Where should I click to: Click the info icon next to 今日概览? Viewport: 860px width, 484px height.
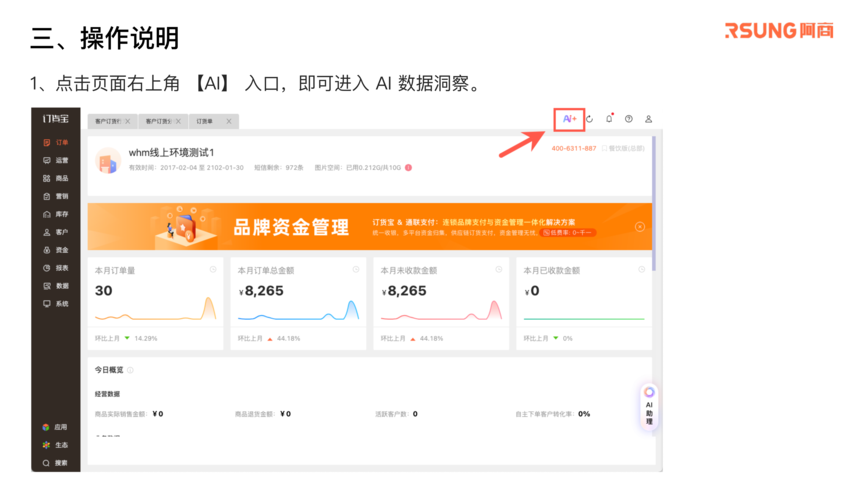pos(130,370)
